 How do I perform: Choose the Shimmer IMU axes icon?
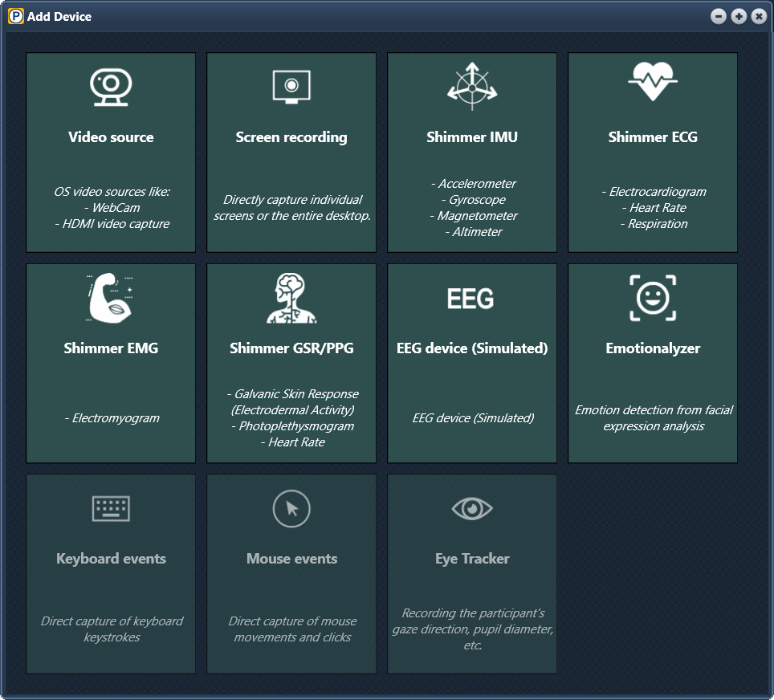(472, 87)
